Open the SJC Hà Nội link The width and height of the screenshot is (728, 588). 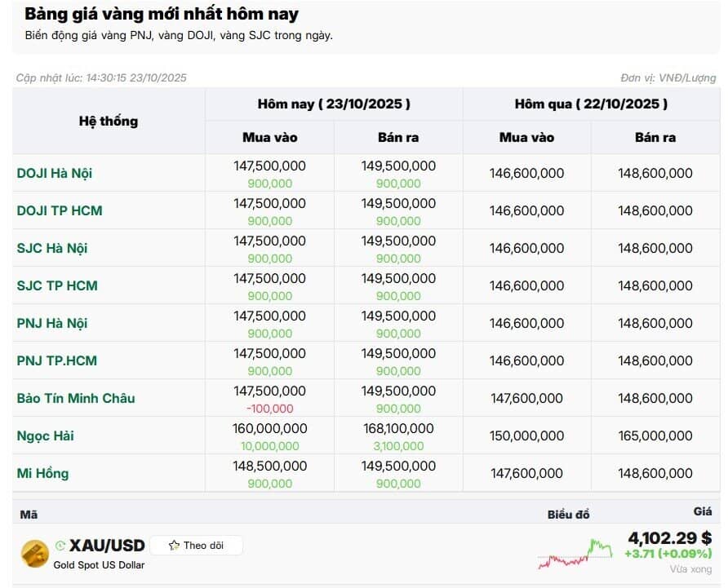pyautogui.click(x=52, y=248)
